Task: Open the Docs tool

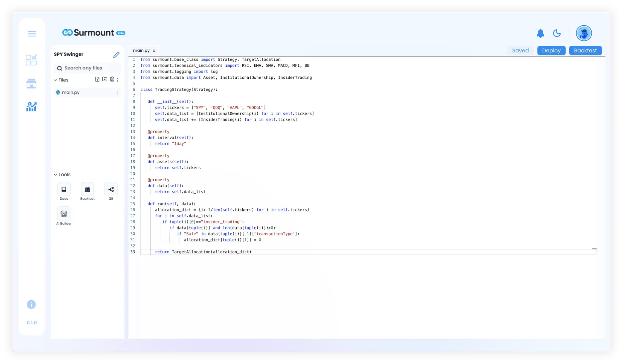Action: 64,189
